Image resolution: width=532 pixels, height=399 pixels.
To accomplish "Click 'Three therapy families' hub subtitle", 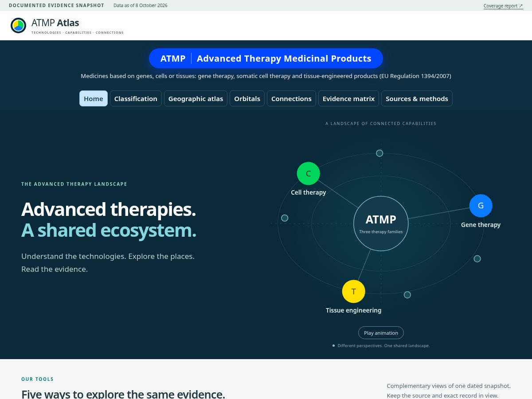I will point(381,231).
